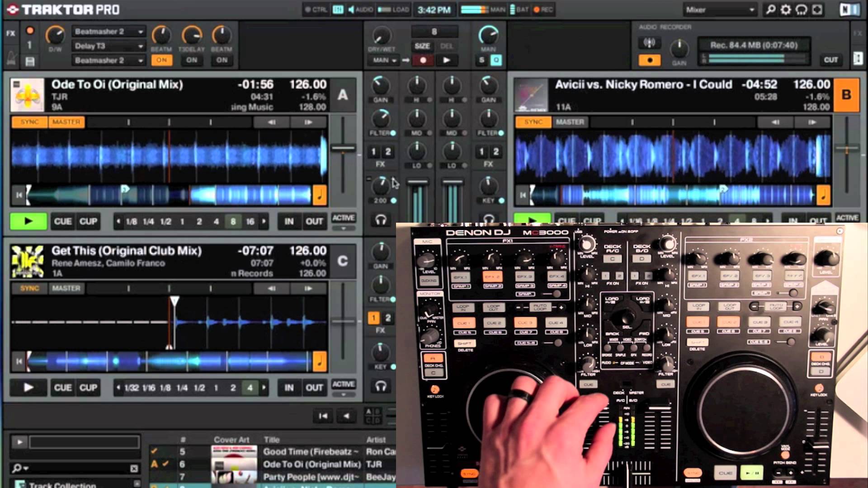Click Deck A CUE button

tap(63, 221)
